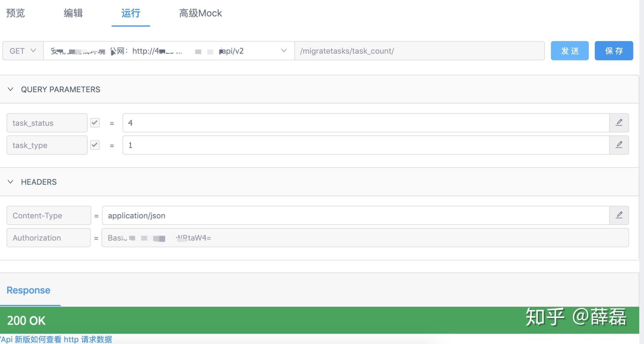Select the Response tab

(28, 290)
